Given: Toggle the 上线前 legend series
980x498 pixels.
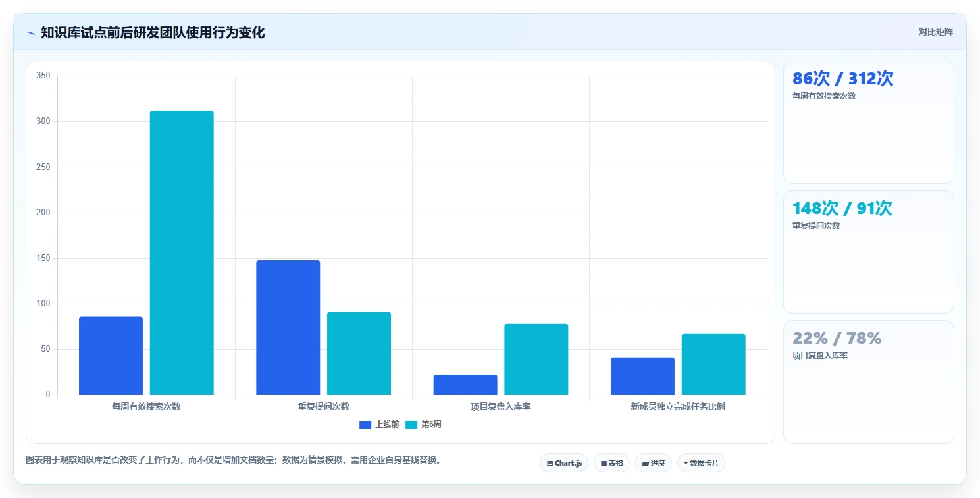Looking at the screenshot, I should (379, 424).
